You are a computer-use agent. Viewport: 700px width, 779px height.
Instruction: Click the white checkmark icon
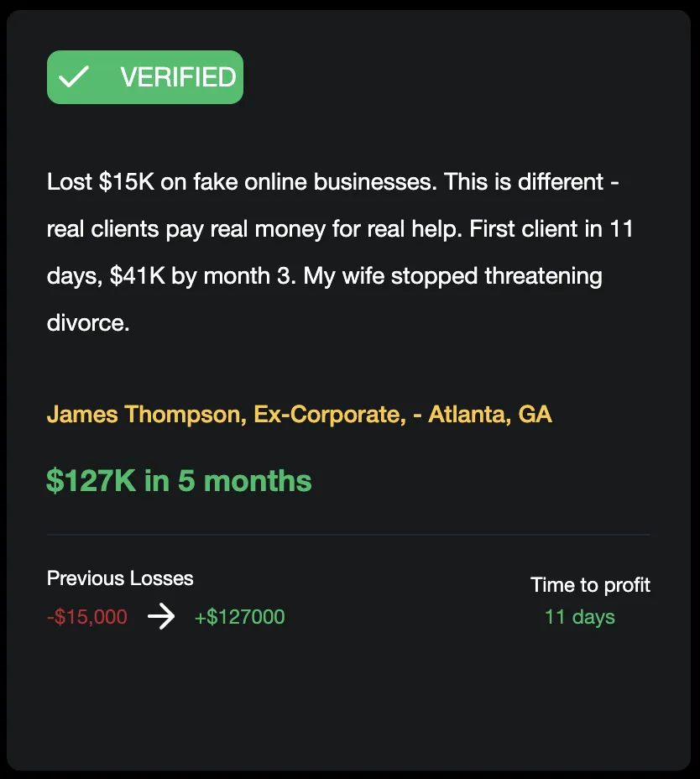tap(74, 77)
